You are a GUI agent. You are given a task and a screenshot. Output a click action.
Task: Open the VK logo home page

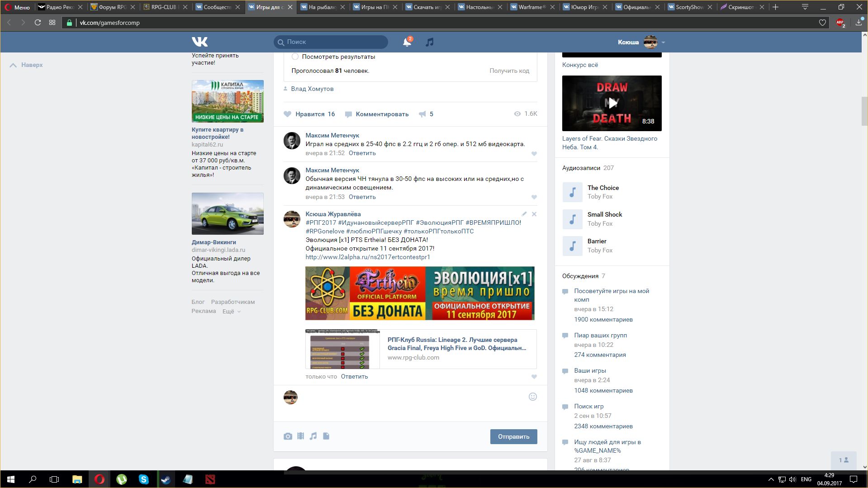(199, 42)
